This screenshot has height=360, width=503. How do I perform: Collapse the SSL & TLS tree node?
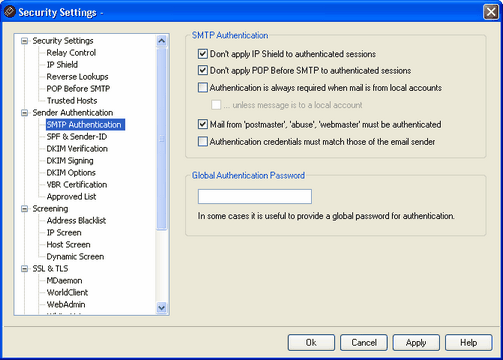[24, 269]
